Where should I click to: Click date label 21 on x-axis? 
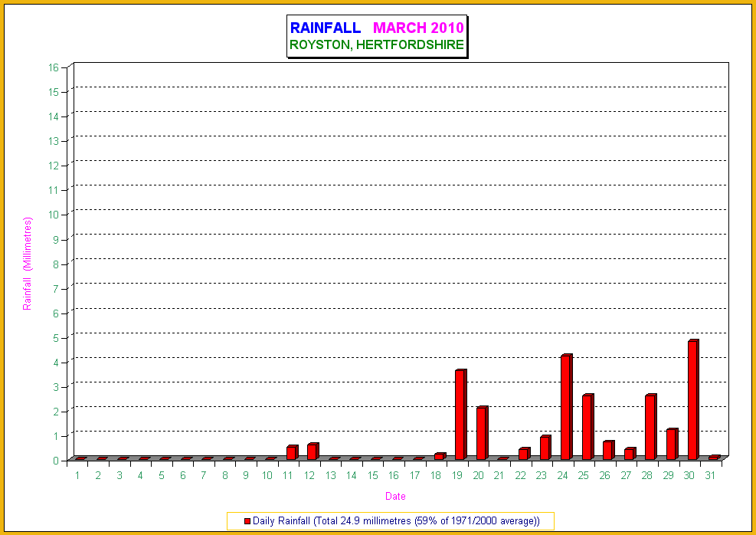[x=499, y=476]
